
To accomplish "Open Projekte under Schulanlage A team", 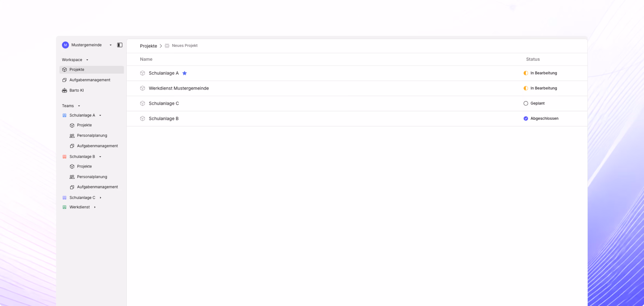I will [84, 125].
